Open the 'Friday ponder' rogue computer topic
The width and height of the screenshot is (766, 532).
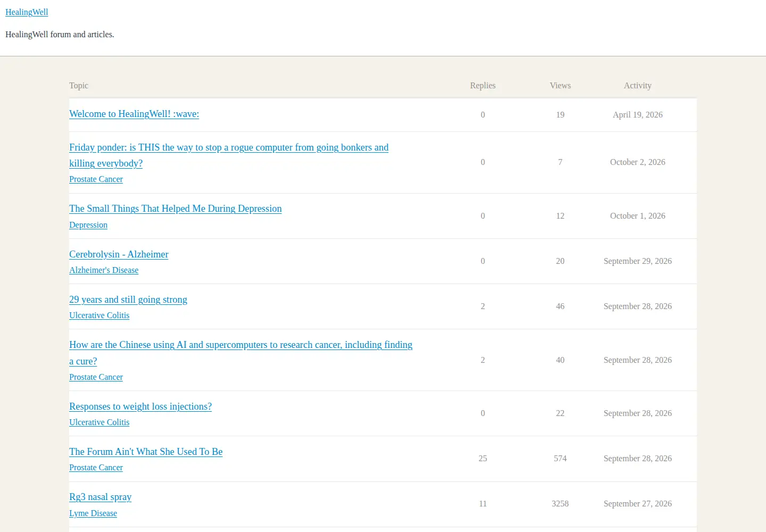(229, 155)
